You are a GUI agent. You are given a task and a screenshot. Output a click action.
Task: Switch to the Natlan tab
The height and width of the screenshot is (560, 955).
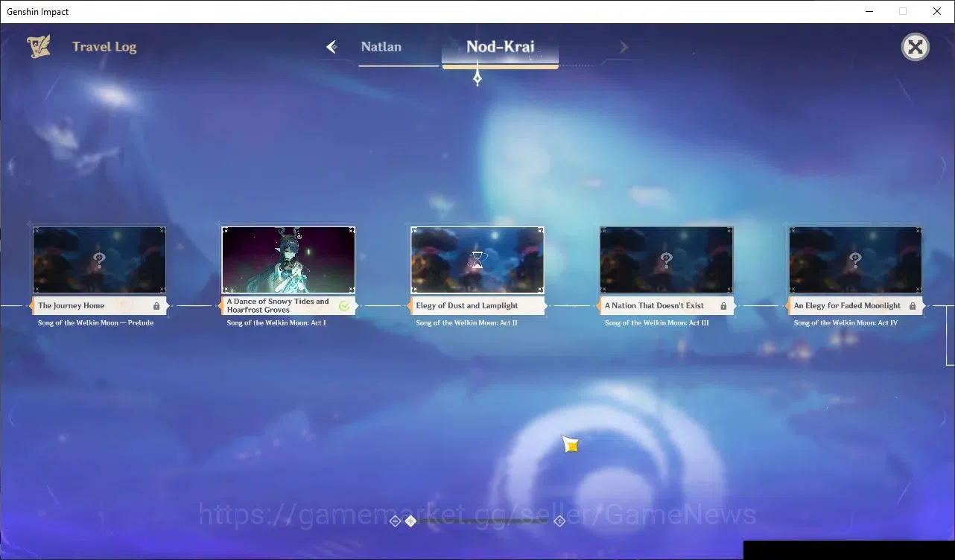click(381, 46)
